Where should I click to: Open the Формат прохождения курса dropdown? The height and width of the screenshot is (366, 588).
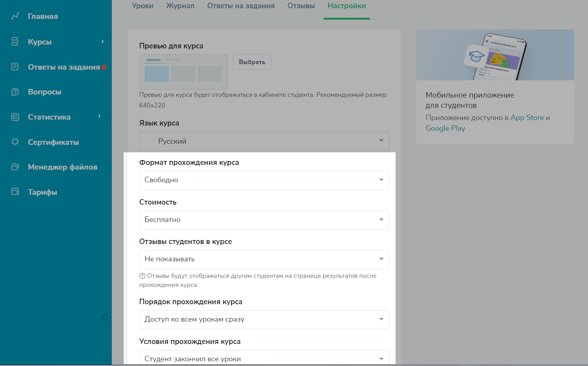(264, 180)
